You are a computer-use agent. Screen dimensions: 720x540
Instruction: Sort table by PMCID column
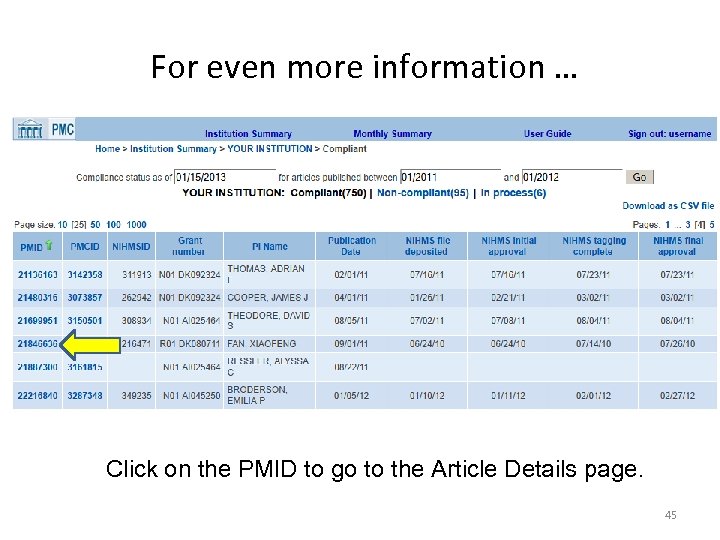click(x=85, y=247)
